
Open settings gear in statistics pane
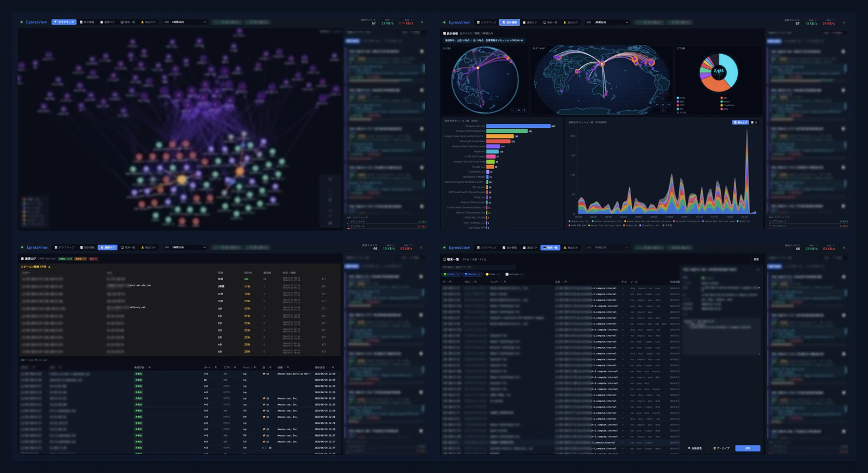point(844,22)
